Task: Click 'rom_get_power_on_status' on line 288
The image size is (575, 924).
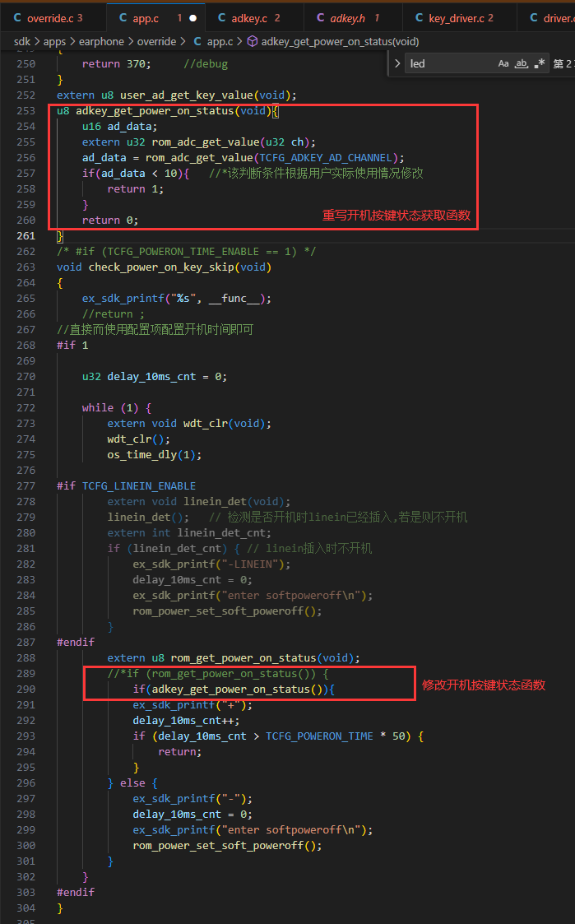Action: [x=243, y=658]
